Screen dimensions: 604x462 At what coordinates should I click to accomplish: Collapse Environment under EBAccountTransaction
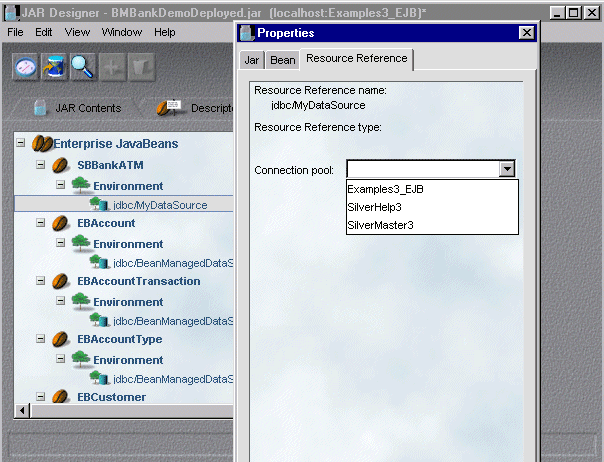click(x=60, y=300)
